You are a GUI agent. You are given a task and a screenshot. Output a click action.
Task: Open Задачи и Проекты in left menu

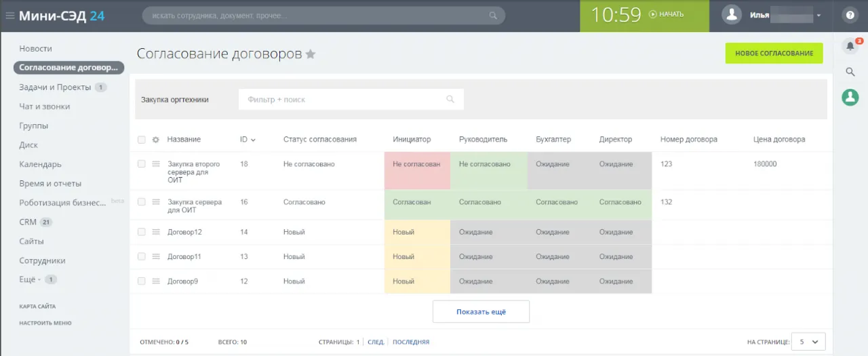tap(54, 87)
